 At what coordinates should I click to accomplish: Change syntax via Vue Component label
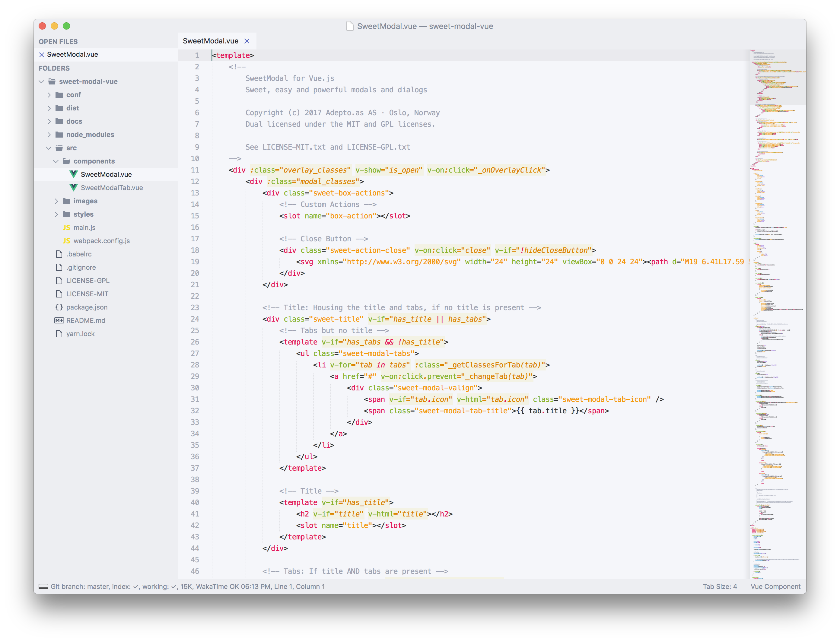[775, 586]
